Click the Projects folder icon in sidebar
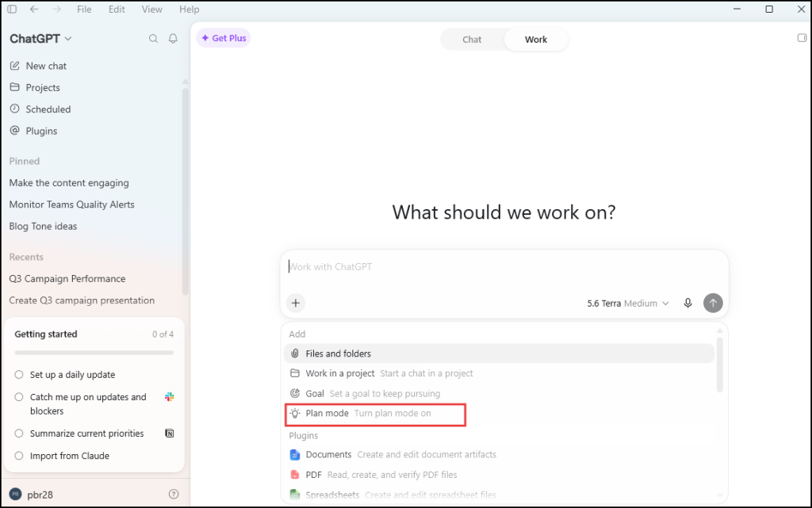The image size is (812, 508). pos(15,87)
